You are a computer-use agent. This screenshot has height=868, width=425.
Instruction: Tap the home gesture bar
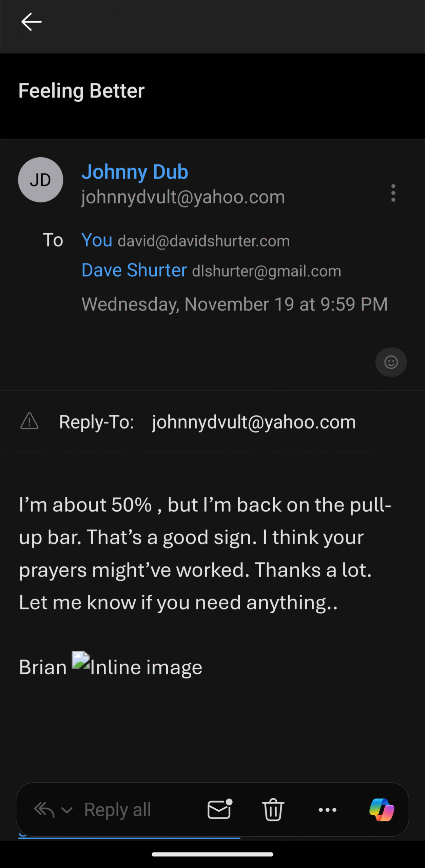click(x=212, y=854)
